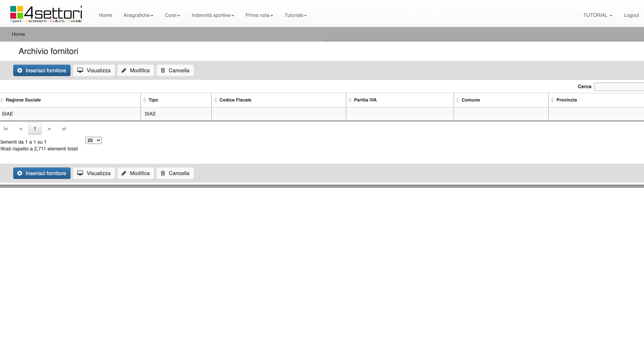This screenshot has height=346, width=644.
Task: Expand the Corsi menu
Action: [x=172, y=15]
